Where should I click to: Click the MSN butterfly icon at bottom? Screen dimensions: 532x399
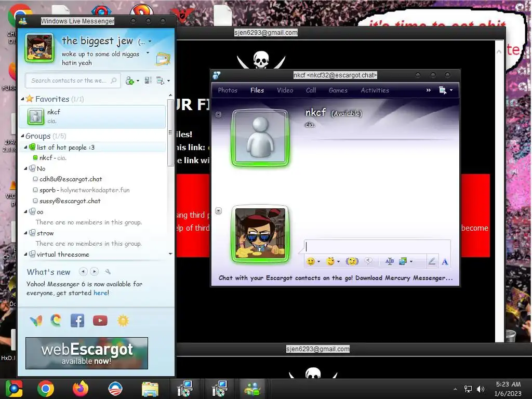pos(36,321)
